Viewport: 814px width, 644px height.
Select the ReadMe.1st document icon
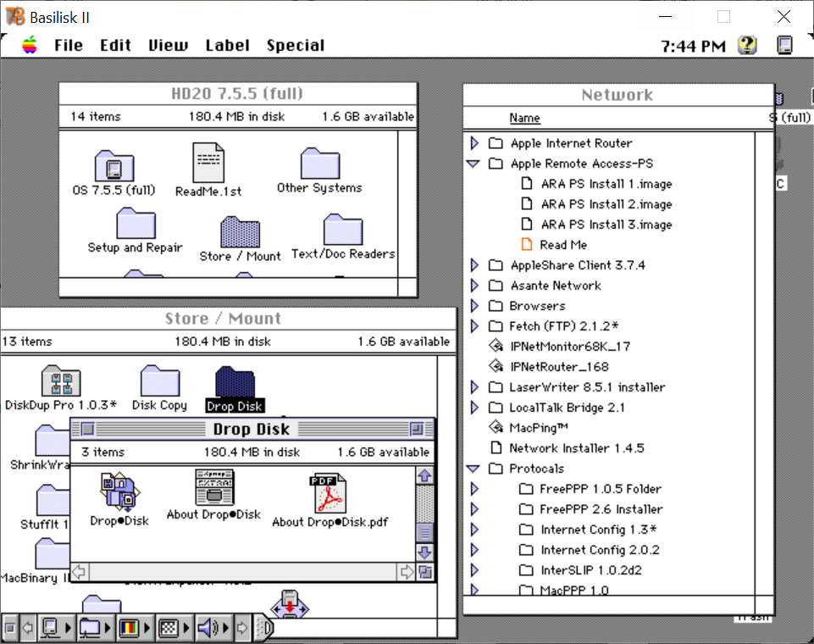click(x=208, y=162)
